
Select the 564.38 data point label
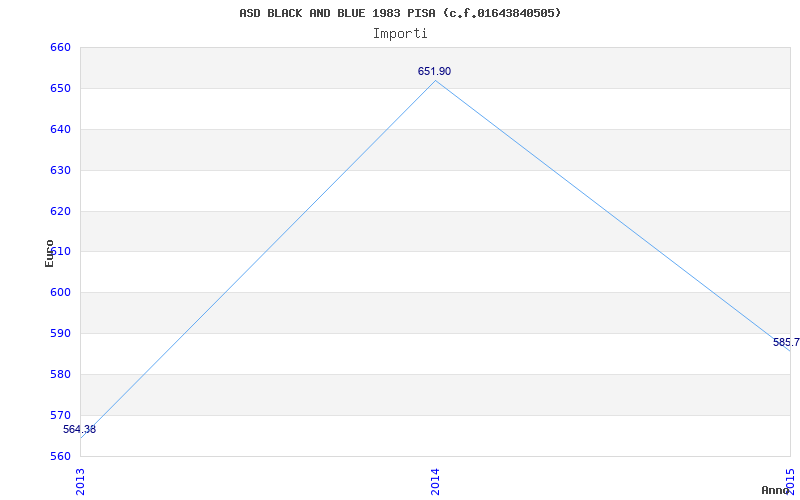79,430
